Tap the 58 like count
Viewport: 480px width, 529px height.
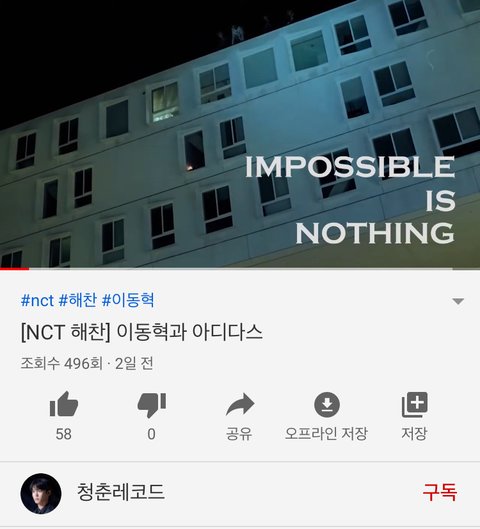(63, 434)
